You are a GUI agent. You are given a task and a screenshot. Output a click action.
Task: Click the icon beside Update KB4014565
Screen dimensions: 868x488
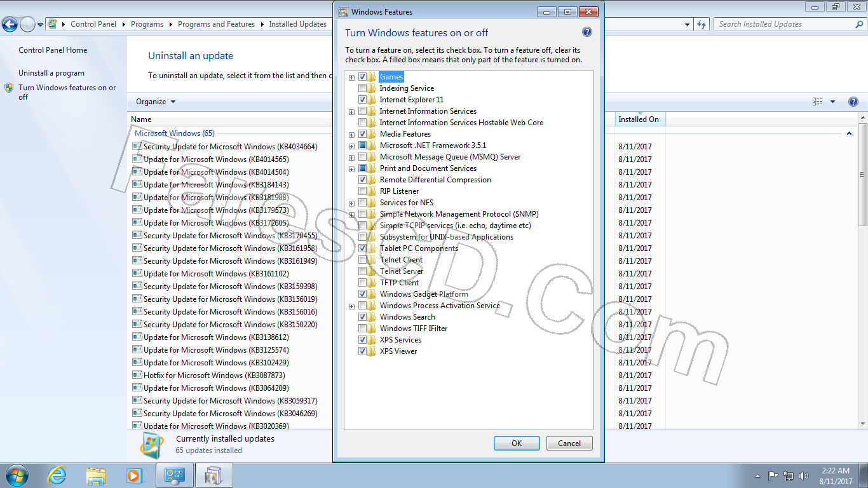(x=137, y=159)
